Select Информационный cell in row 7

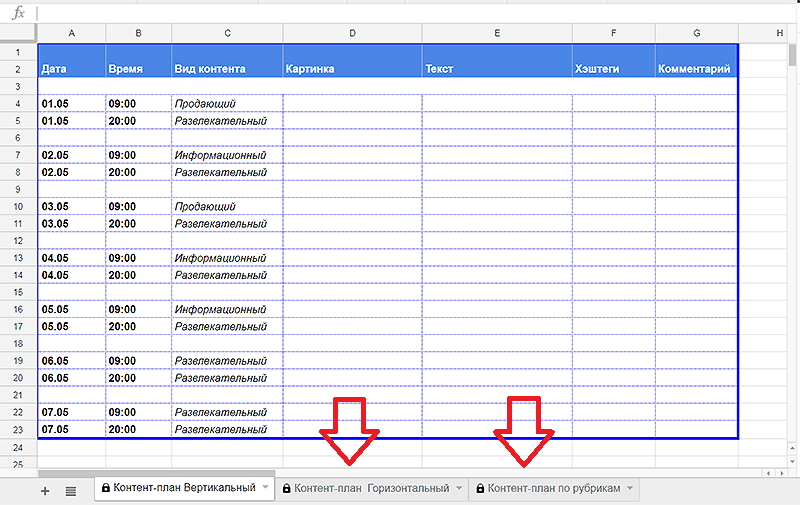[x=227, y=155]
